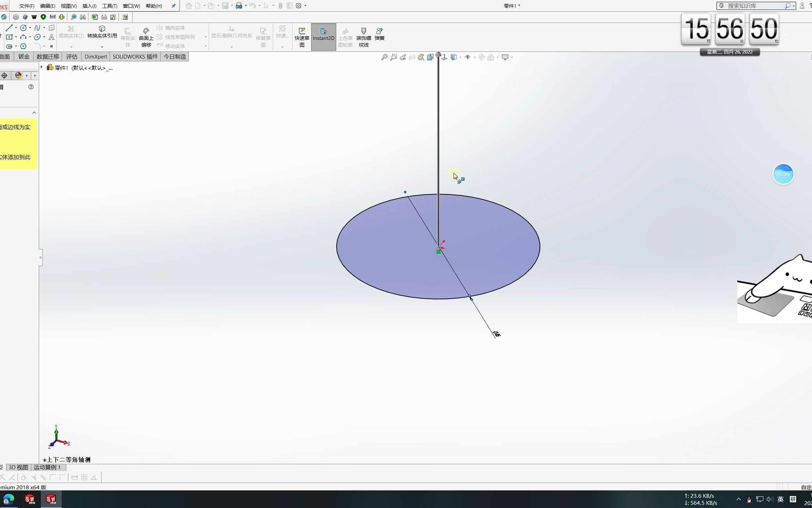
Task: Open the 插入(I) menu
Action: (x=89, y=6)
